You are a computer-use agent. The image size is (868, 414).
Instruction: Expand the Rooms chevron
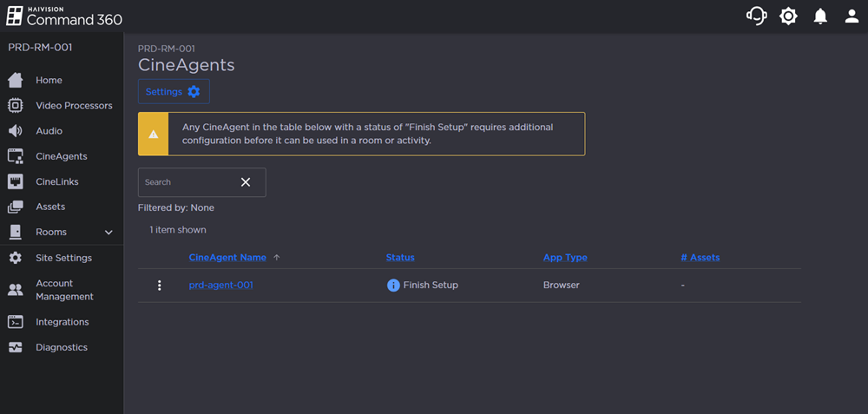pyautogui.click(x=109, y=233)
